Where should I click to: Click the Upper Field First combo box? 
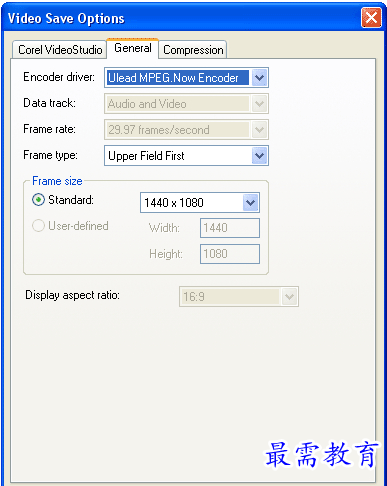186,156
